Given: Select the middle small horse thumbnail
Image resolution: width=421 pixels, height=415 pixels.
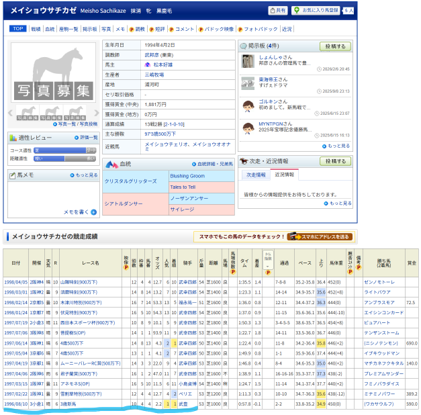Looking at the screenshot, I should pos(51,113).
